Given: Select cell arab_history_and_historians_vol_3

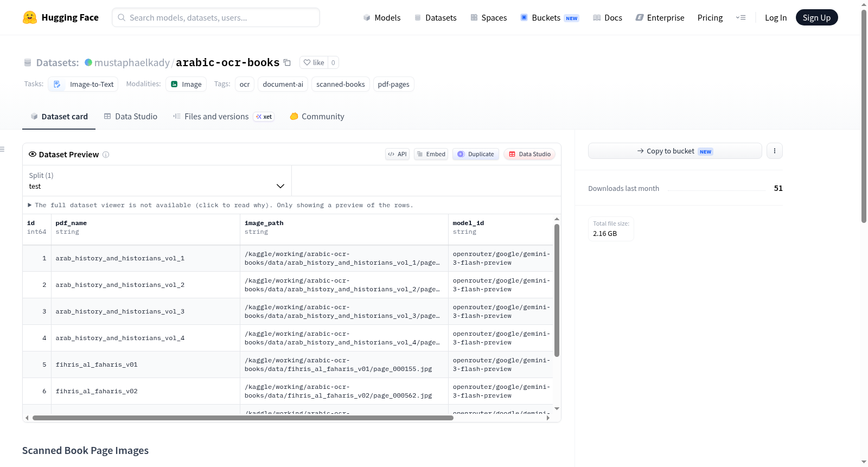Looking at the screenshot, I should 145,311.
